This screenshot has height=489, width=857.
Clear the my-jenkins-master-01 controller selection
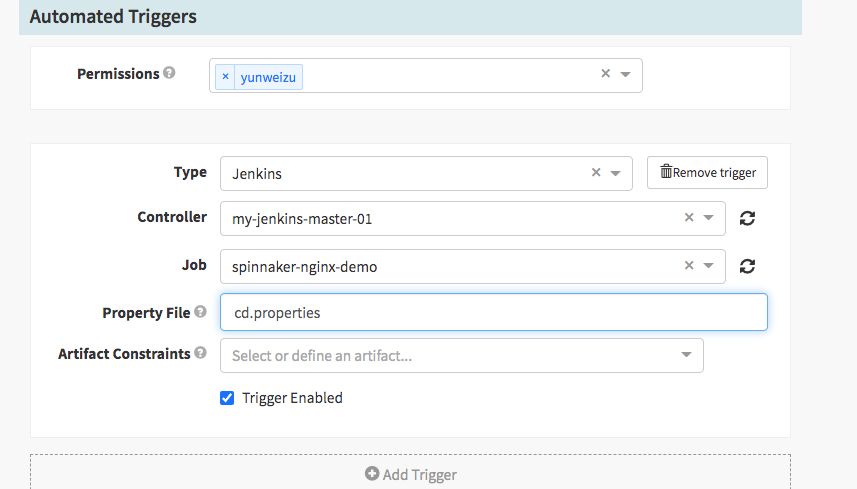(x=689, y=217)
